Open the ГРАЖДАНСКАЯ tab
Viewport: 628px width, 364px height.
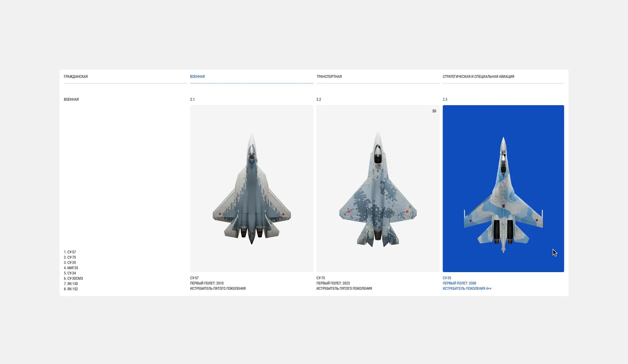[76, 76]
